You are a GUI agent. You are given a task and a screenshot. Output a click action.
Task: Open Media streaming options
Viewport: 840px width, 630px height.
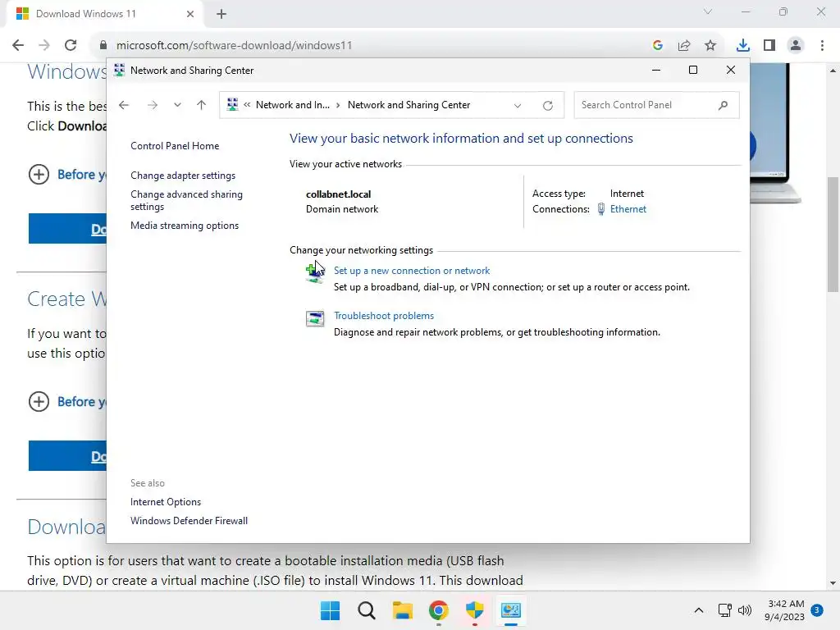185,226
